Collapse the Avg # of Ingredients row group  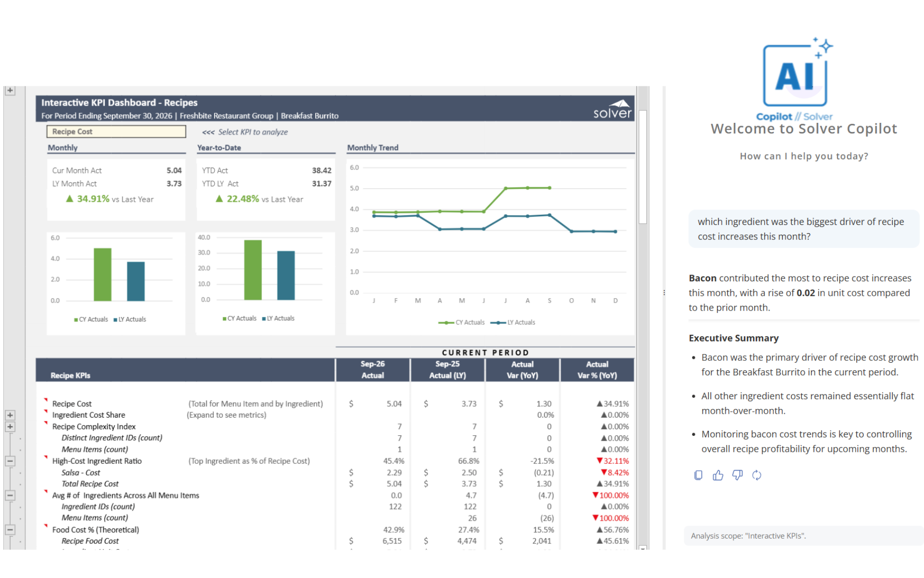[x=10, y=495]
